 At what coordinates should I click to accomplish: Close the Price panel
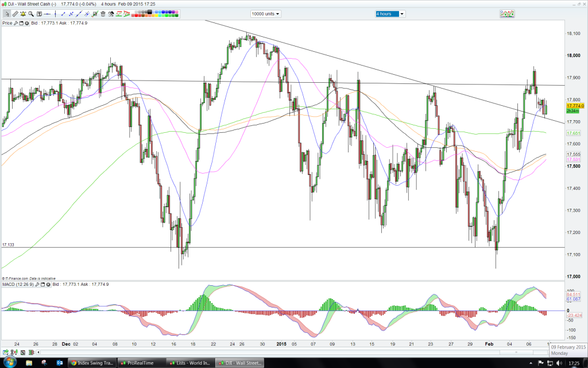(x=27, y=23)
